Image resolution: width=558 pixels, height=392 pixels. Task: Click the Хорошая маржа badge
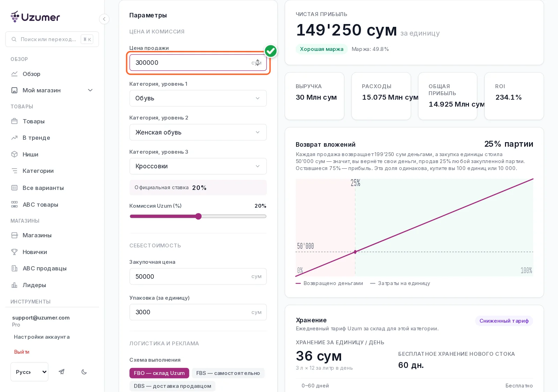tap(322, 49)
